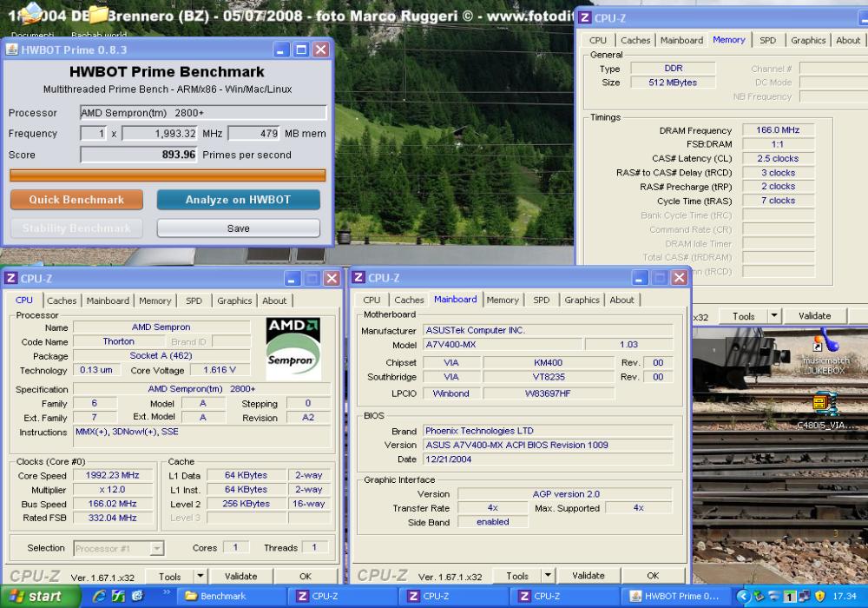Viewport: 868px width, 608px height.
Task: Open the Selection Processor #1 combo box
Action: tap(118, 548)
